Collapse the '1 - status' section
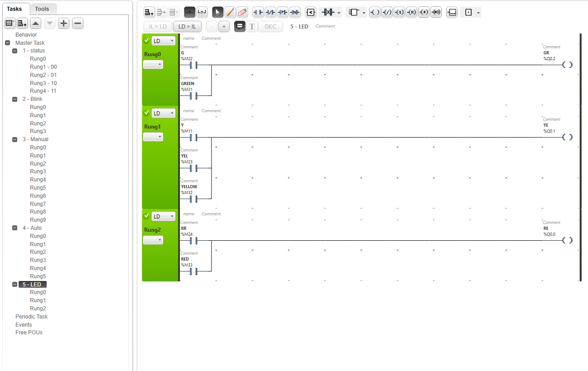Screen dimensions: 588x371 click(15, 51)
